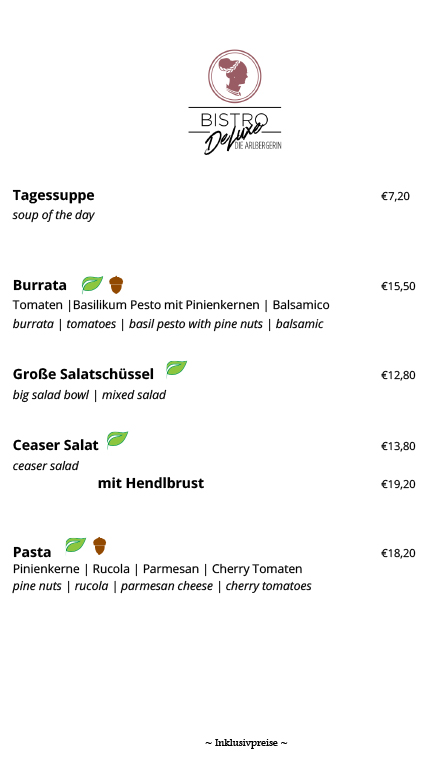Click the €7,20 soup price
The width and height of the screenshot is (438, 768).
coord(395,196)
